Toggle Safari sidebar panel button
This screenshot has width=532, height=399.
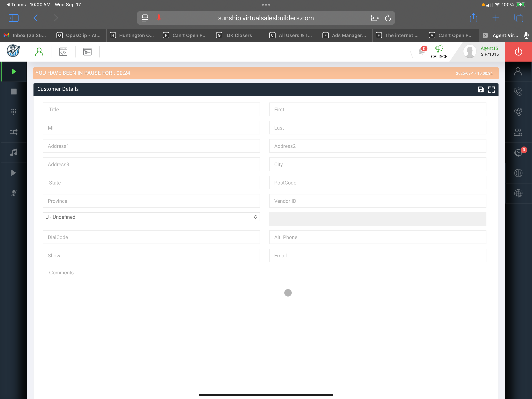pyautogui.click(x=13, y=18)
